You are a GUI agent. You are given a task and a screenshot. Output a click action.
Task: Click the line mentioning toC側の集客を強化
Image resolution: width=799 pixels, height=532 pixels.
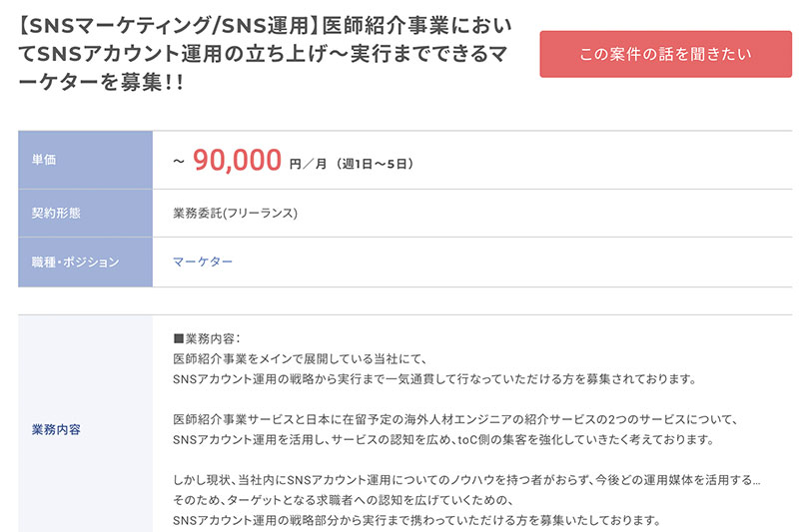441,439
